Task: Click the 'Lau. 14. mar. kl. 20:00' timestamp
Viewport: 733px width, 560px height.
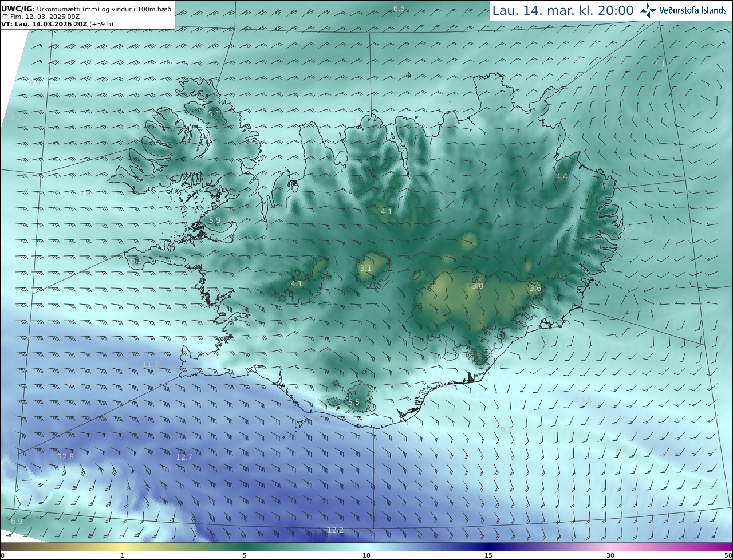Action: point(563,11)
